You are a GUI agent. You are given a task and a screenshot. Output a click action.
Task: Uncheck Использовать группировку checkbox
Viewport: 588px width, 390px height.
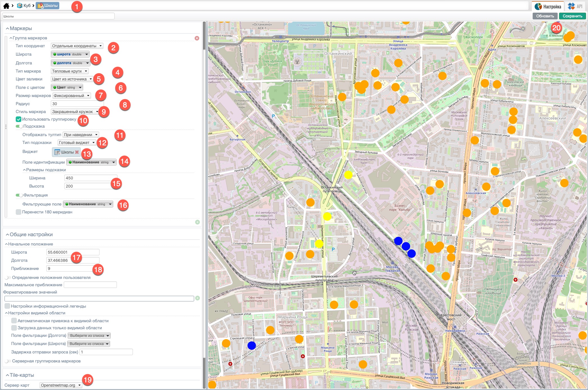point(19,119)
